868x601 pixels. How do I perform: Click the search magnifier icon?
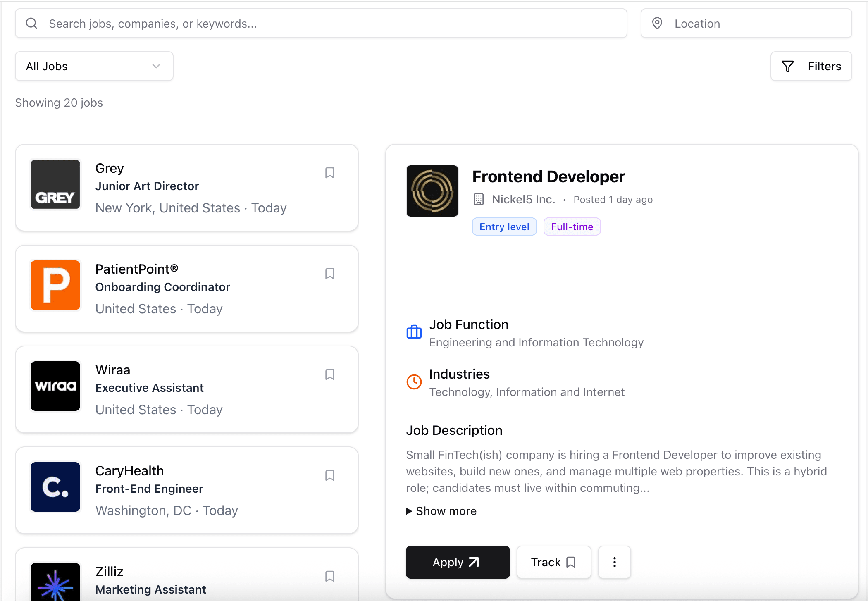tap(32, 24)
